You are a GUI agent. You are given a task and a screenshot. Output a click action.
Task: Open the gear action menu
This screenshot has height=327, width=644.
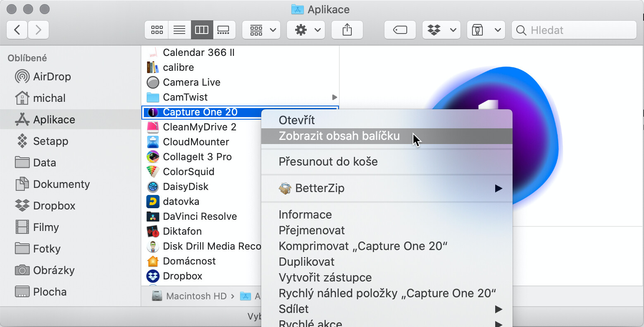tap(306, 30)
